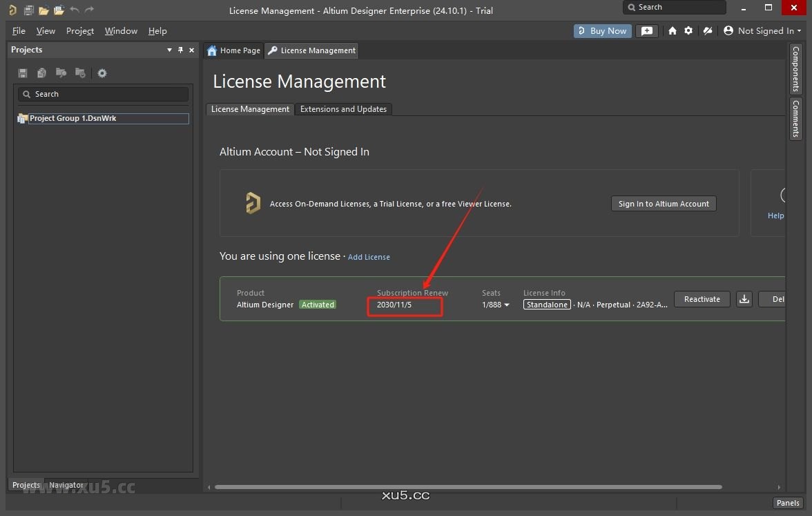Switch to the Home Page tab
Screen dimensions: 812x516
click(x=233, y=50)
